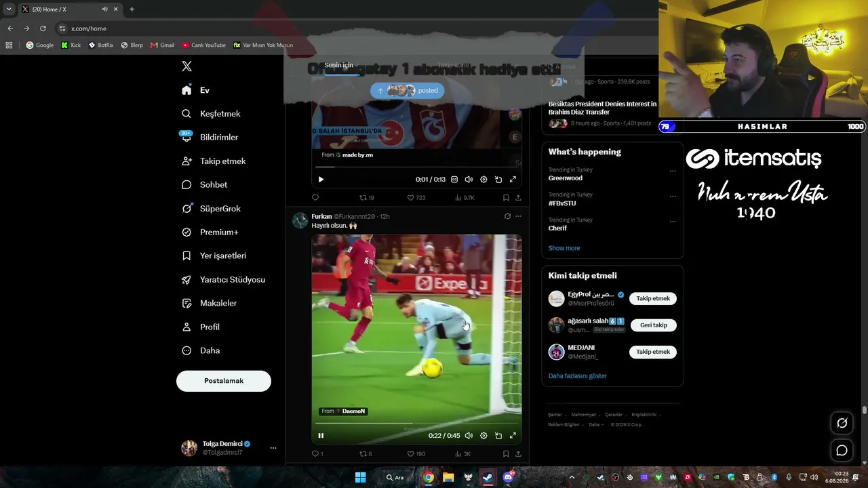The image size is (868, 488).
Task: View analytics showing 9.7K views
Action: (465, 198)
